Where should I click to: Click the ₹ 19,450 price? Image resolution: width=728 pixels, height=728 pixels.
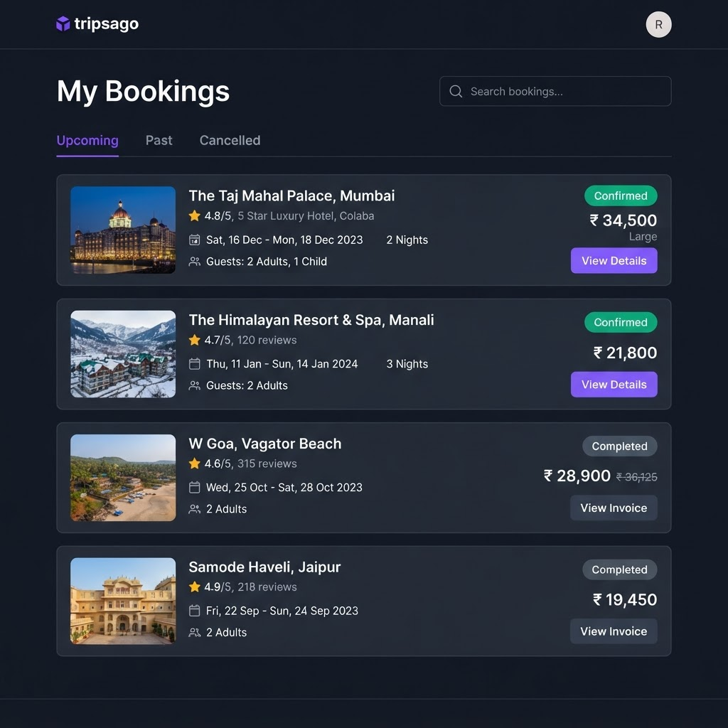click(x=625, y=600)
